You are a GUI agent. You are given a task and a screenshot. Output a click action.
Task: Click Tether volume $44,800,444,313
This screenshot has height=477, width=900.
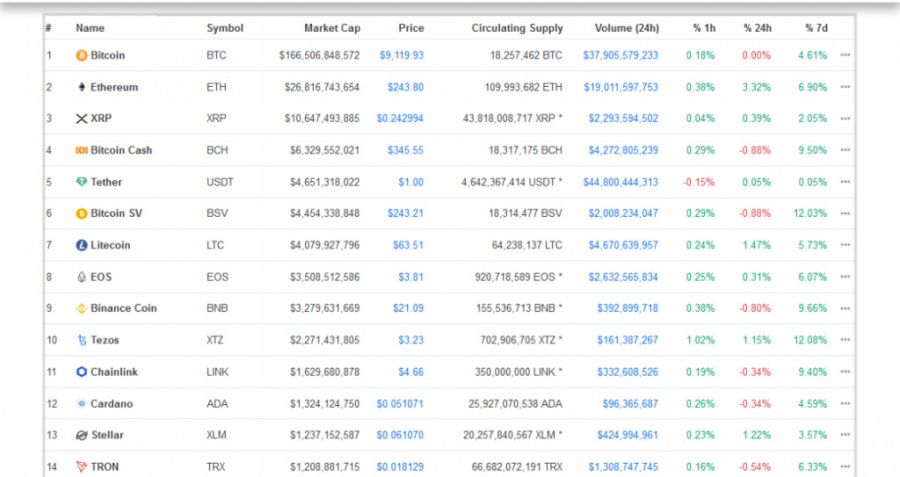pyautogui.click(x=620, y=182)
